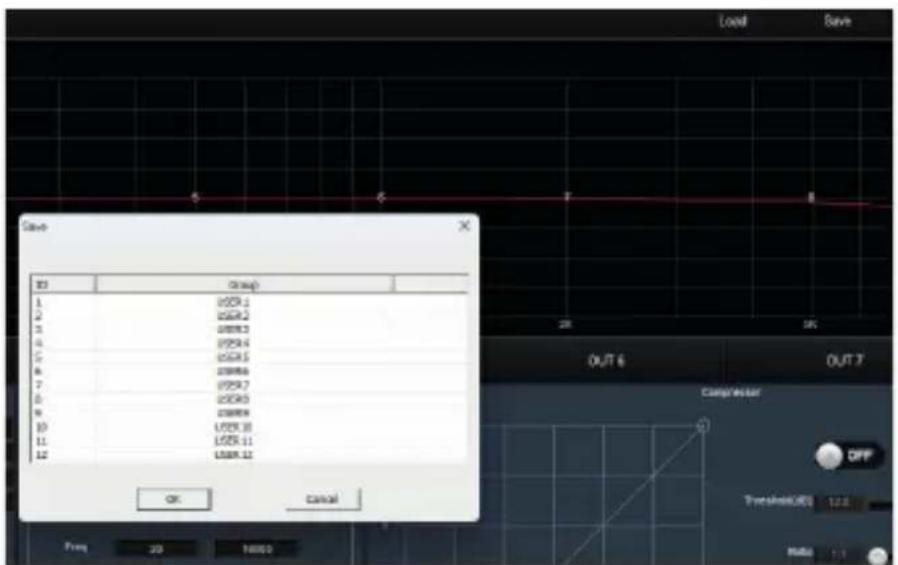The width and height of the screenshot is (898, 565).
Task: Click the compressor graph threshold handle
Action: click(x=703, y=425)
